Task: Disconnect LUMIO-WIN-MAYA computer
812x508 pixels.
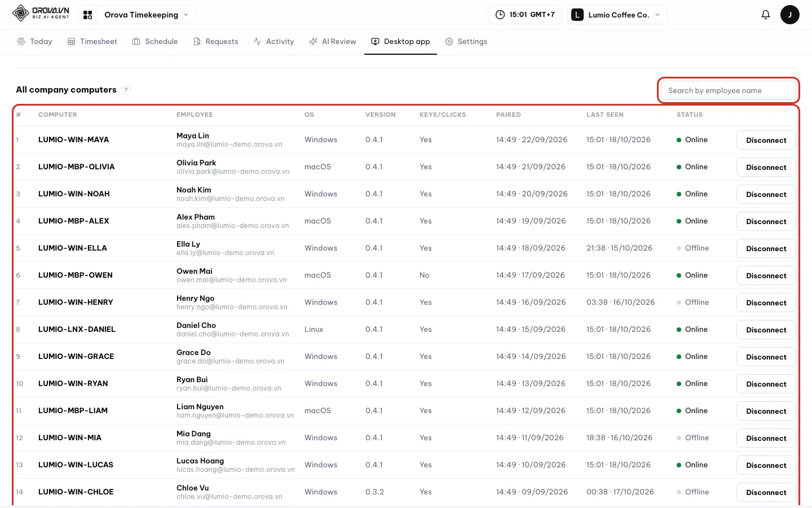Action: (766, 140)
